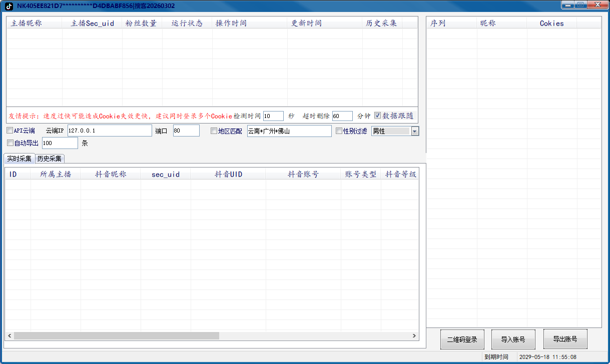The height and width of the screenshot is (364, 610).
Task: Click the lowercase sec_uid column header
Action: pyautogui.click(x=166, y=174)
